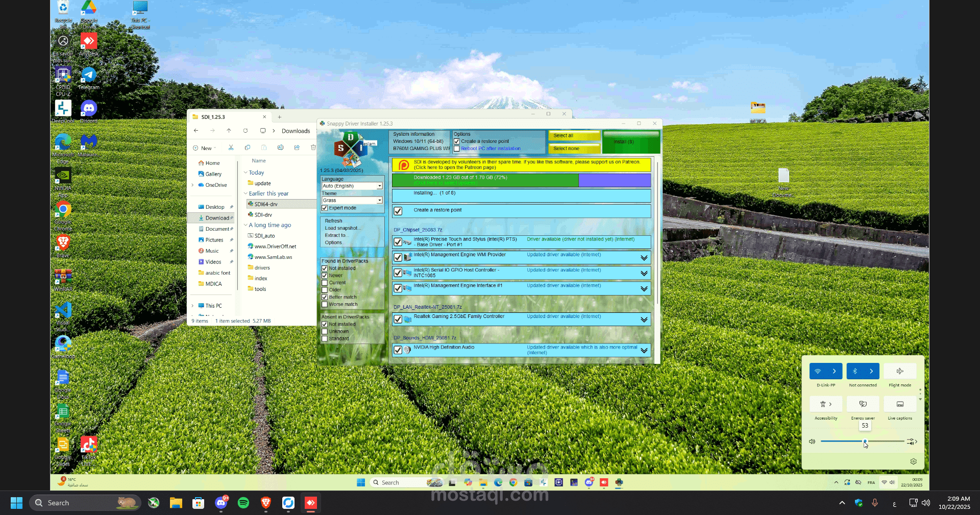
Task: Open quick settings gear icon in the flyout
Action: tap(913, 461)
